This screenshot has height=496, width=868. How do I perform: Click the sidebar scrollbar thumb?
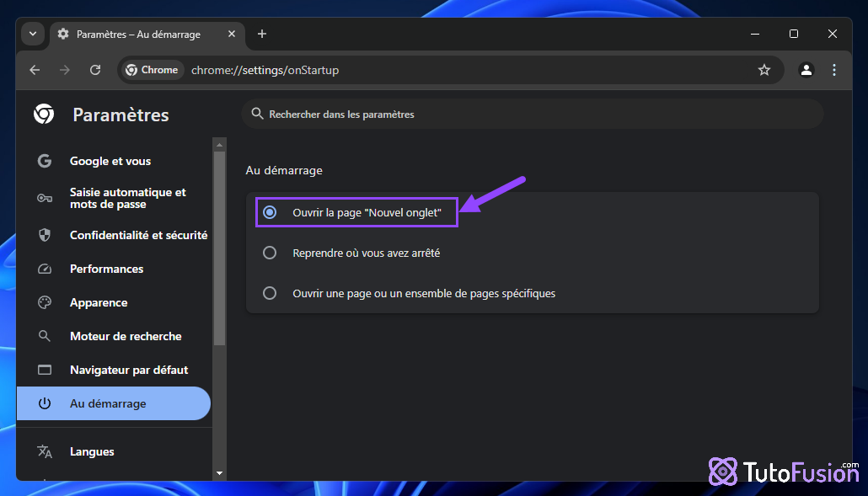click(x=220, y=248)
